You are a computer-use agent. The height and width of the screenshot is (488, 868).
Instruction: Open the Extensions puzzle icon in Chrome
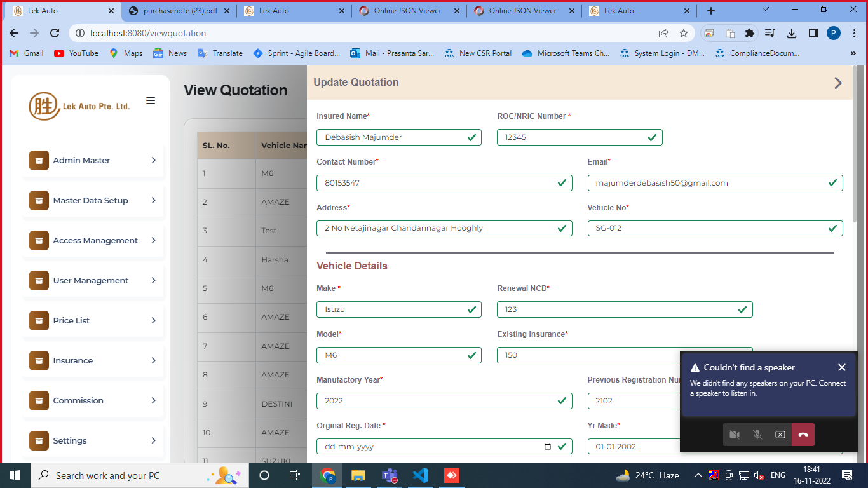pyautogui.click(x=750, y=33)
